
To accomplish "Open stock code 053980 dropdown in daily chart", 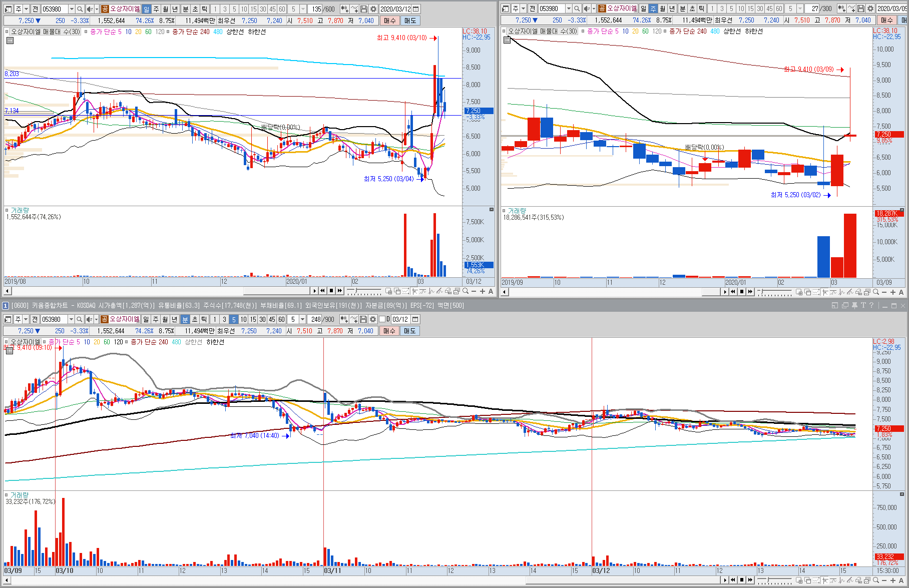I will (72, 9).
